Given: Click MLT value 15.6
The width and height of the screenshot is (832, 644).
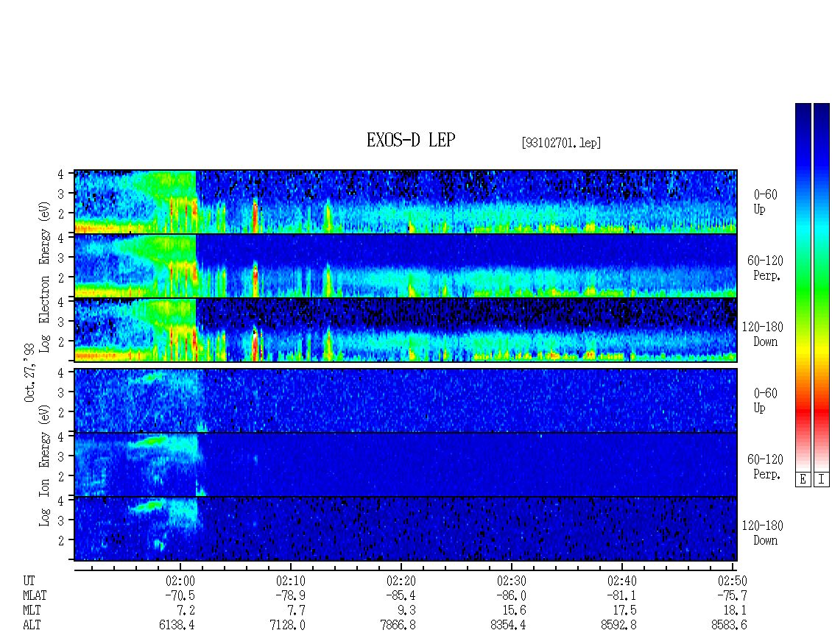Looking at the screenshot, I should point(514,611).
